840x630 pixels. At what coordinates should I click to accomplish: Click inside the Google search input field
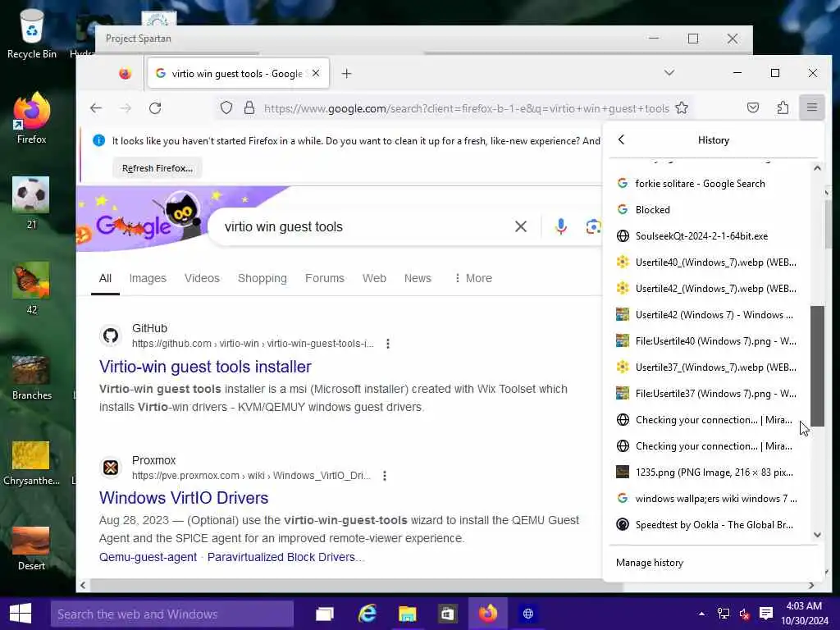[364, 226]
